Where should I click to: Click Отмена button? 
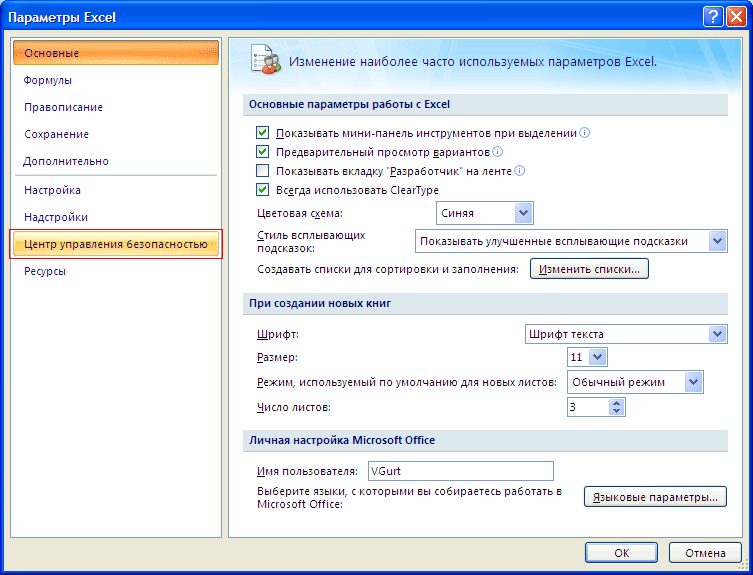(x=705, y=553)
